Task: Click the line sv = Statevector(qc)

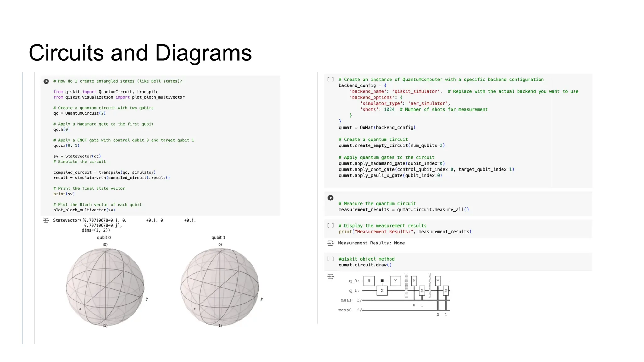Action: [77, 156]
